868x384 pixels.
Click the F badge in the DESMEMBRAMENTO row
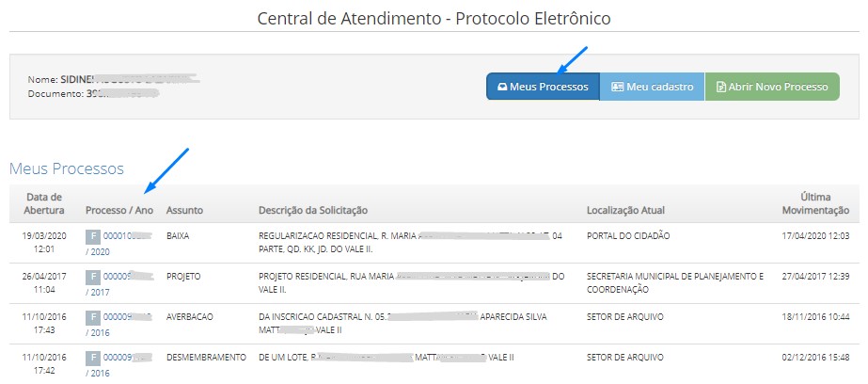coord(93,358)
